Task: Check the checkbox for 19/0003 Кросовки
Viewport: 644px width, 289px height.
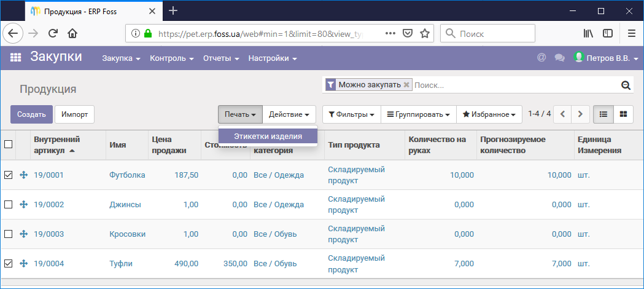Action: pos(8,234)
